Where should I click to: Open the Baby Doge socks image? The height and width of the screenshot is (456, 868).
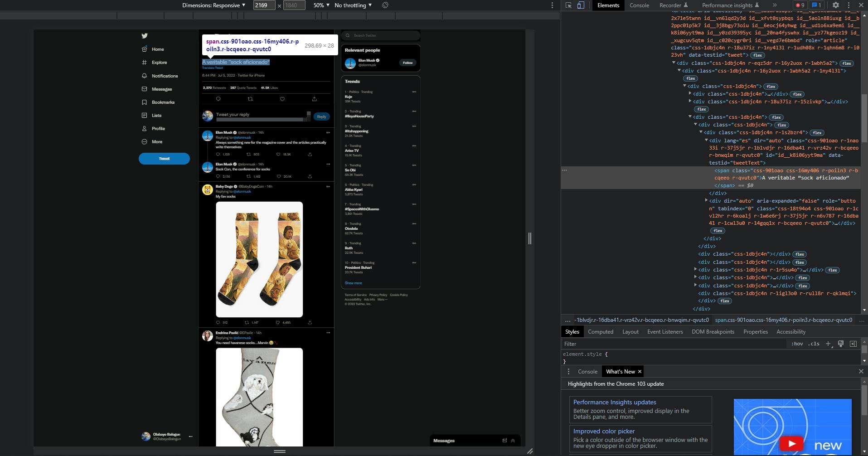tap(259, 259)
